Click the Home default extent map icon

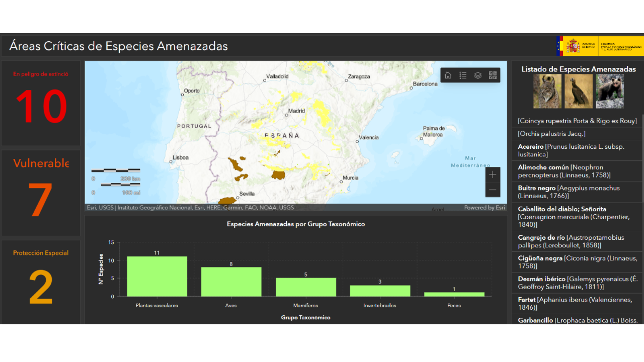click(448, 75)
